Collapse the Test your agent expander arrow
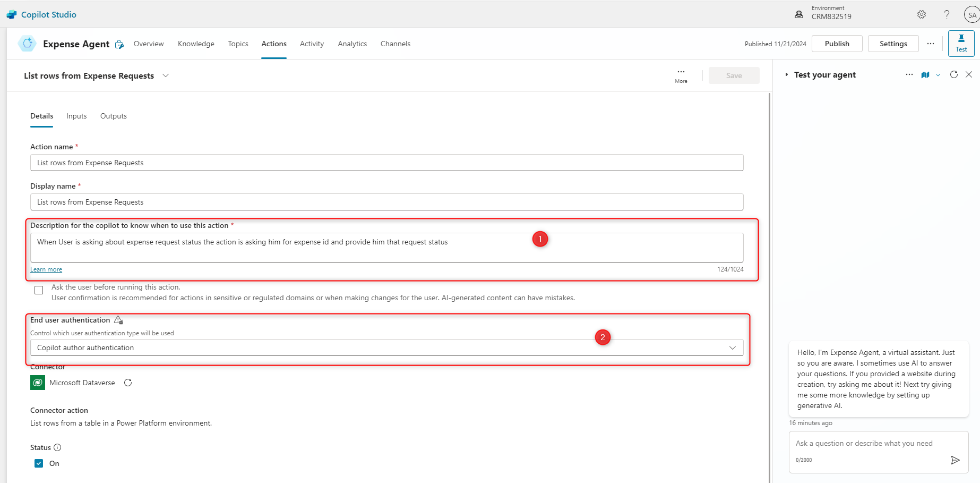 pos(786,75)
